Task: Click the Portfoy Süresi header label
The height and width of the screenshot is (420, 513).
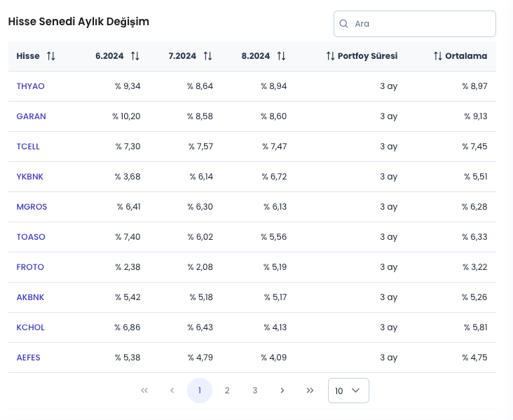Action: point(367,56)
